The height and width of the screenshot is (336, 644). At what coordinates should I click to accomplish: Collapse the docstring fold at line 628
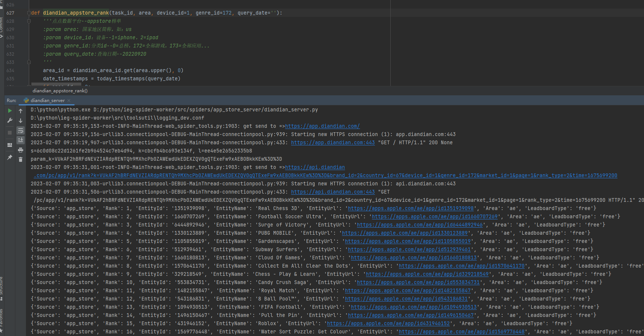29,21
